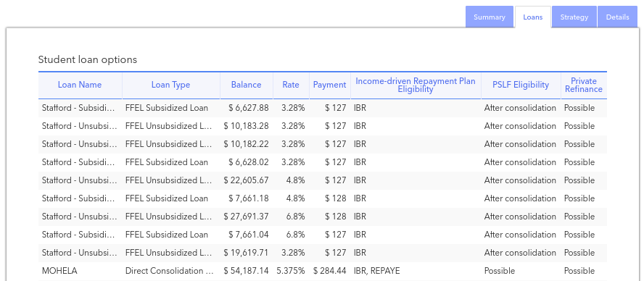Sort by Loan Name column header
Viewport: 644px width, 281px height.
tap(80, 85)
